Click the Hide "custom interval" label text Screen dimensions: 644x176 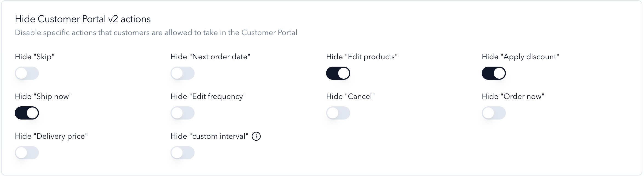tap(209, 136)
